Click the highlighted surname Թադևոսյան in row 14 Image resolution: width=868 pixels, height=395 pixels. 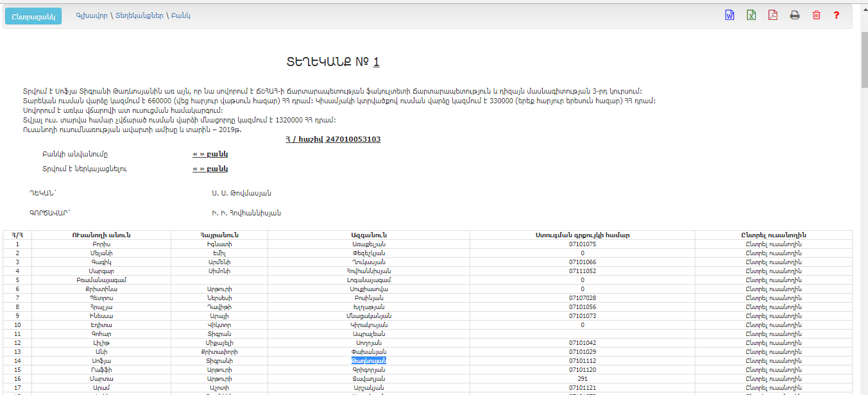[x=368, y=360]
